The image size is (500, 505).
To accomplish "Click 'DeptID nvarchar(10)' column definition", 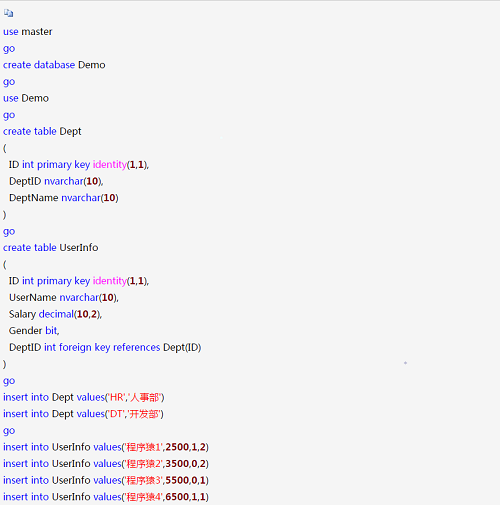I will click(56, 181).
